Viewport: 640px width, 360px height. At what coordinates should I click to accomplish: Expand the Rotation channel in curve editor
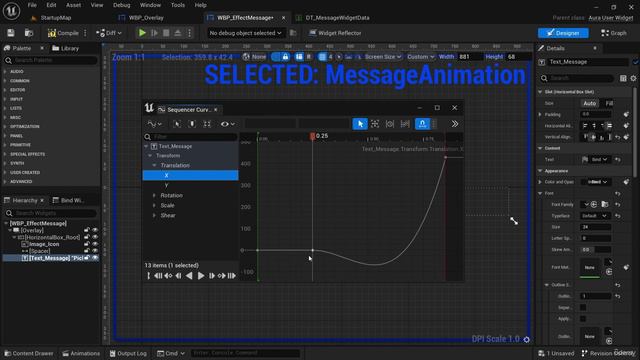point(154,196)
